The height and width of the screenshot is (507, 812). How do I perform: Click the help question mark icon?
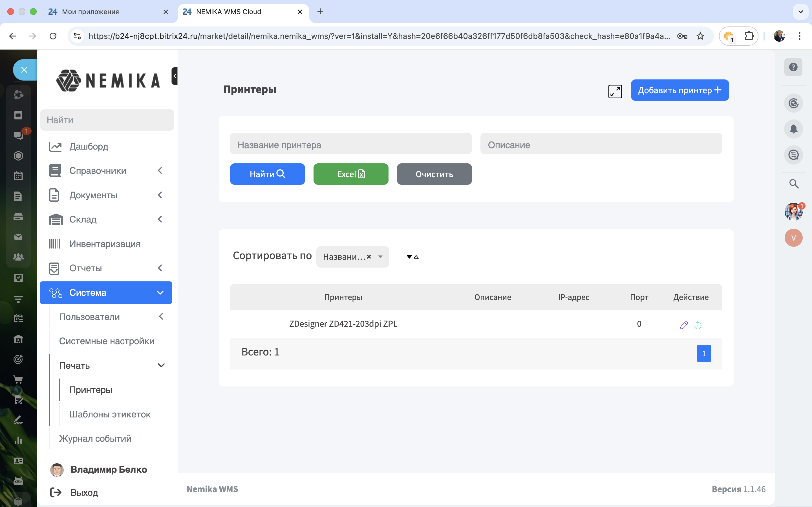click(793, 67)
